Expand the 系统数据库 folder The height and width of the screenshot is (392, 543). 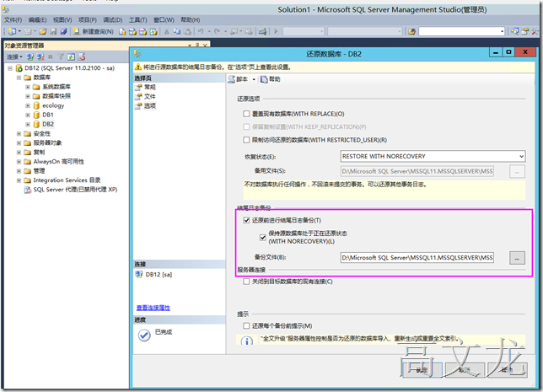[28, 87]
